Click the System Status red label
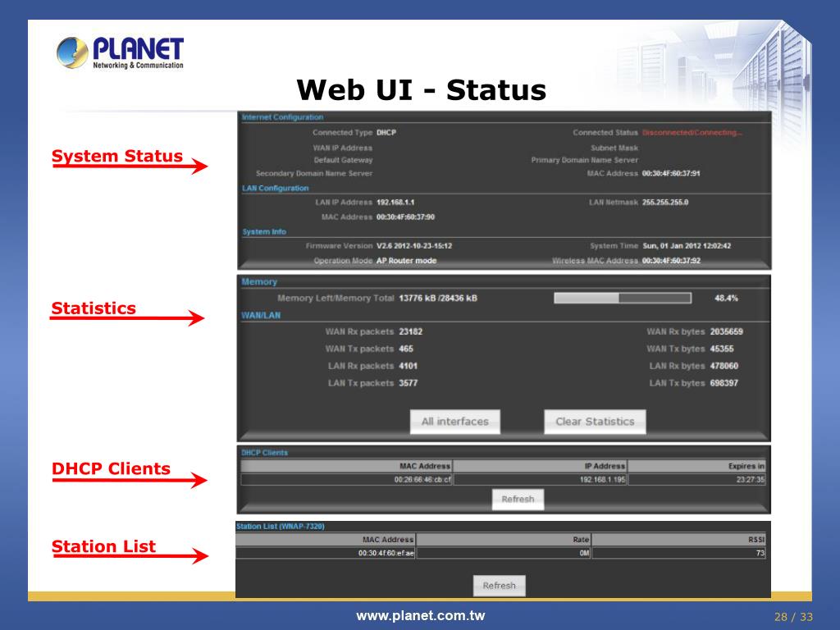 coord(116,156)
